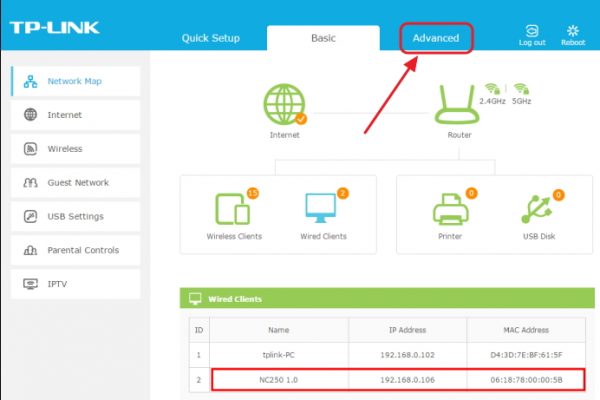Click the Log out icon
Viewport: 600px width, 400px height.
(x=532, y=31)
